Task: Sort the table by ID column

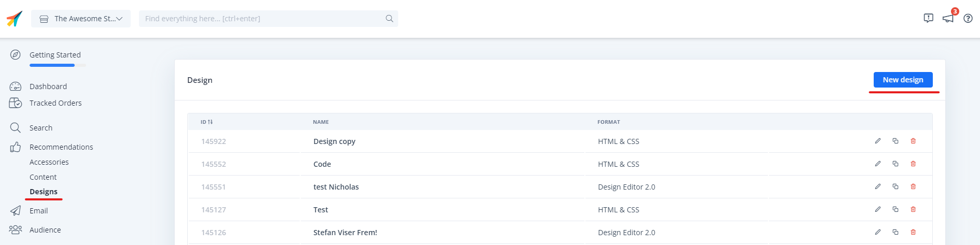Action: click(x=206, y=122)
